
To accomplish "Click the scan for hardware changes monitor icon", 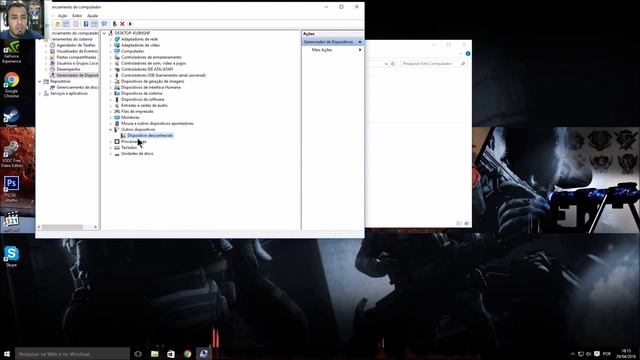I will pyautogui.click(x=104, y=24).
